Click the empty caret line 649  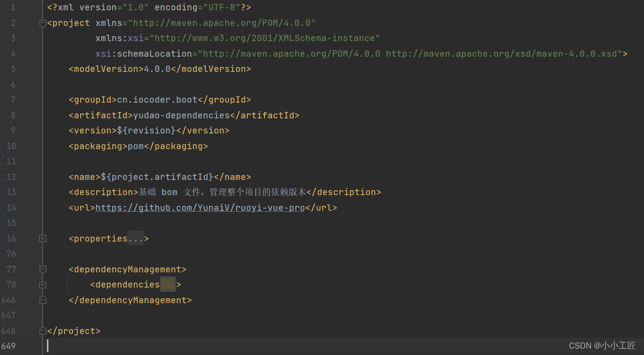342,346
